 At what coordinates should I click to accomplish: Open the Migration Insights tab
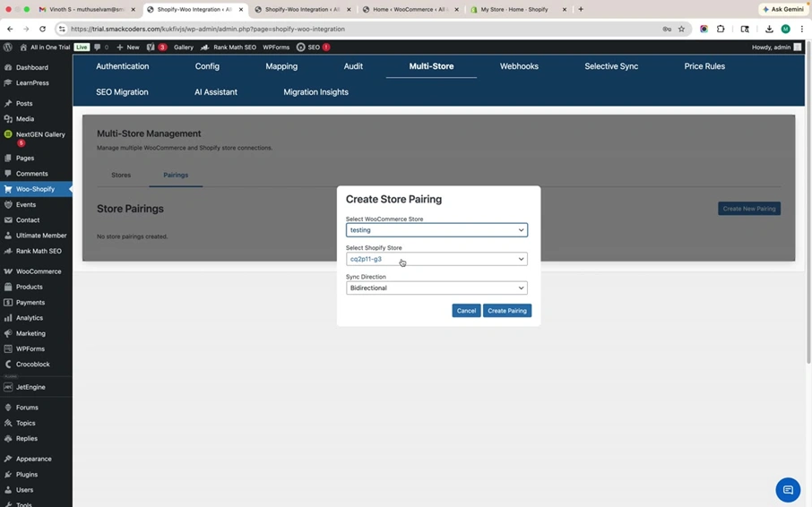pos(315,92)
